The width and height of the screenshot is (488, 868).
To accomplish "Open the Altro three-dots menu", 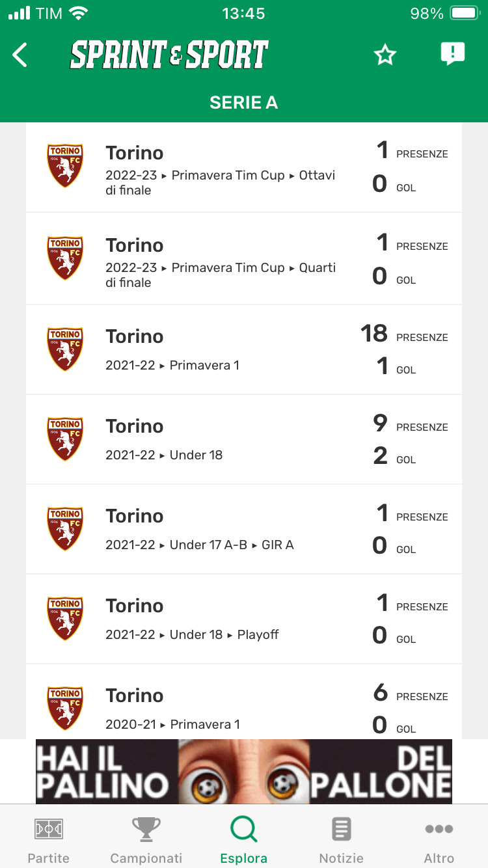I will (439, 839).
